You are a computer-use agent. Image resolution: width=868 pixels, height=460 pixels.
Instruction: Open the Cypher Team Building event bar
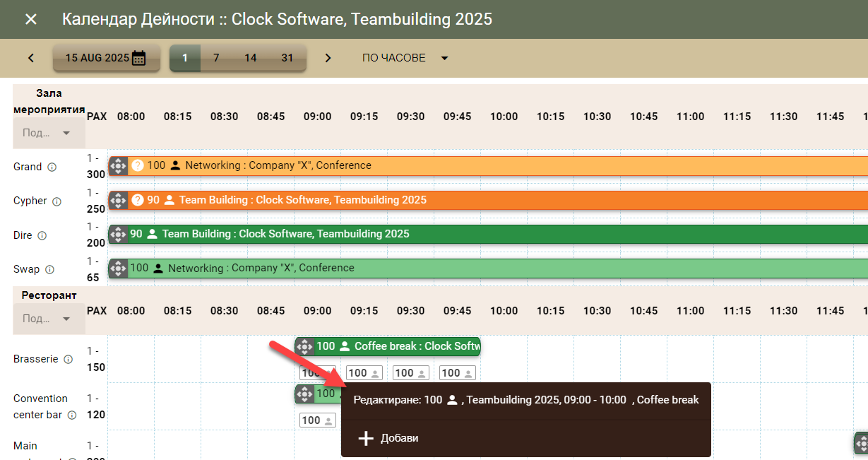488,200
